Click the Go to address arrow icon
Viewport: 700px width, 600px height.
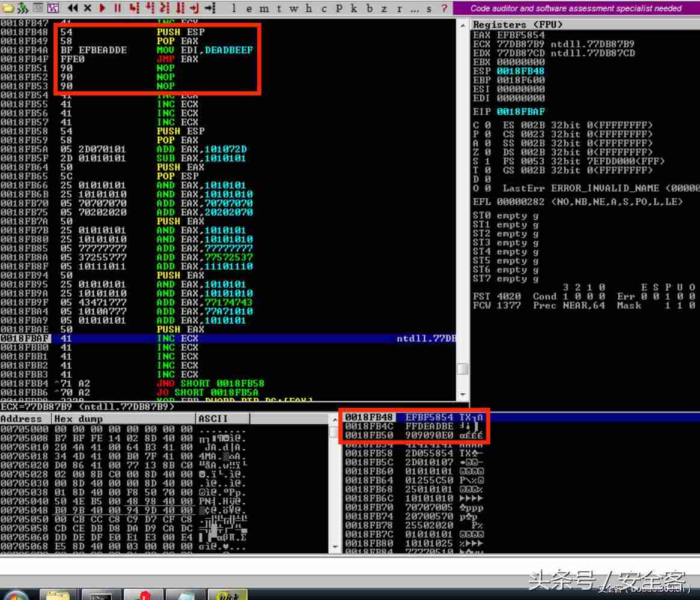tap(210, 8)
